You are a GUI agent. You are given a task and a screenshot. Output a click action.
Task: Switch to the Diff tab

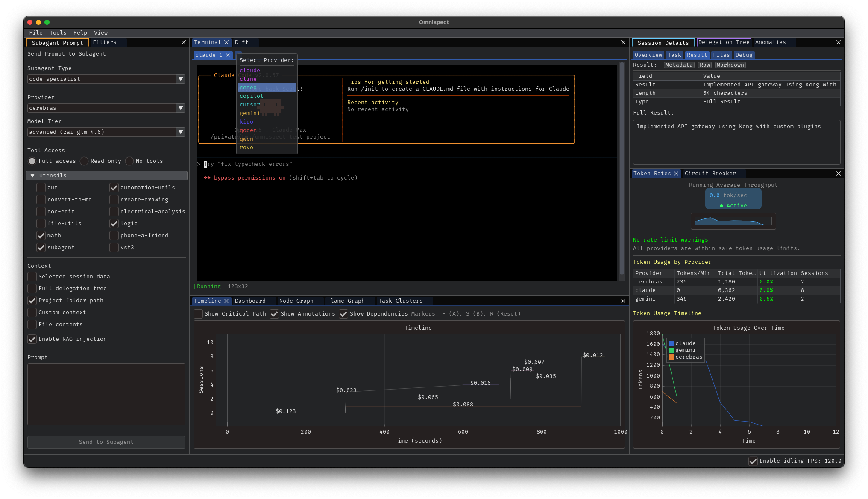point(242,42)
